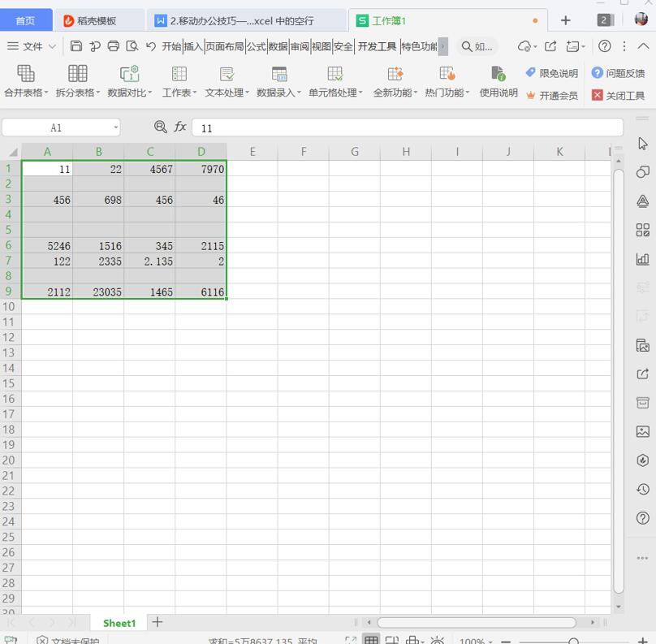Open chart icon in right sidebar
This screenshot has height=644, width=656.
point(643,259)
